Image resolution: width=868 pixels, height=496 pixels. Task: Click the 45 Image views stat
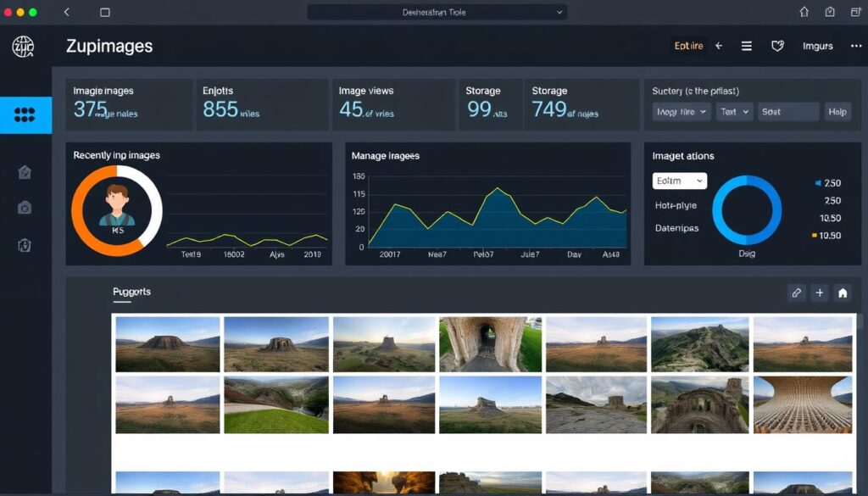point(393,104)
